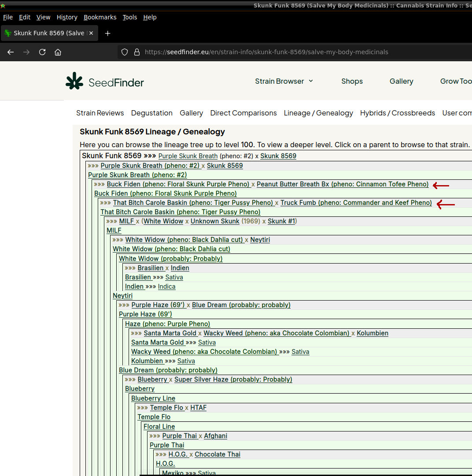Click the shield tracking protection icon
Screen dimensions: 472x476
tap(125, 52)
